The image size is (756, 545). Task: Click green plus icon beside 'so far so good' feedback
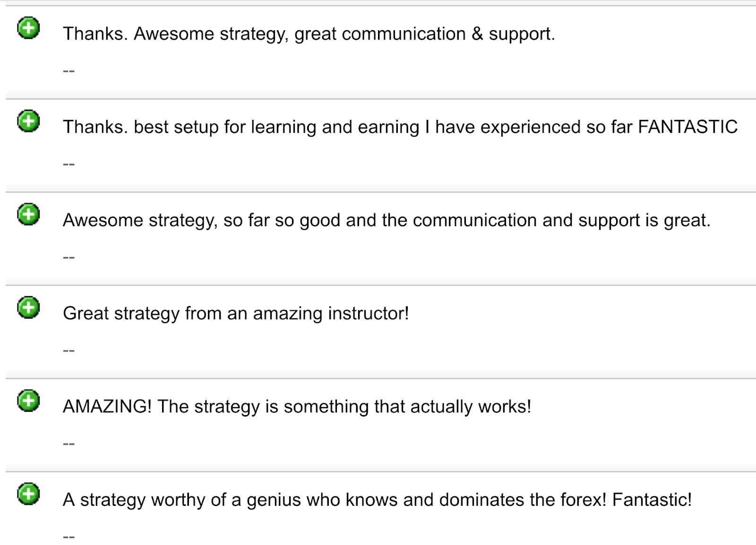28,214
